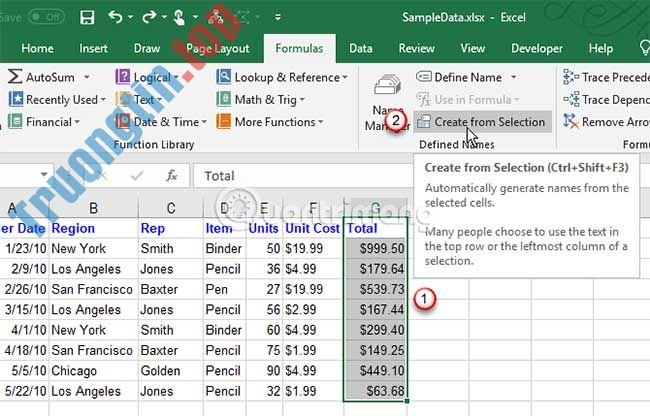Select column C header
Image resolution: width=650 pixels, height=416 pixels.
(x=171, y=208)
